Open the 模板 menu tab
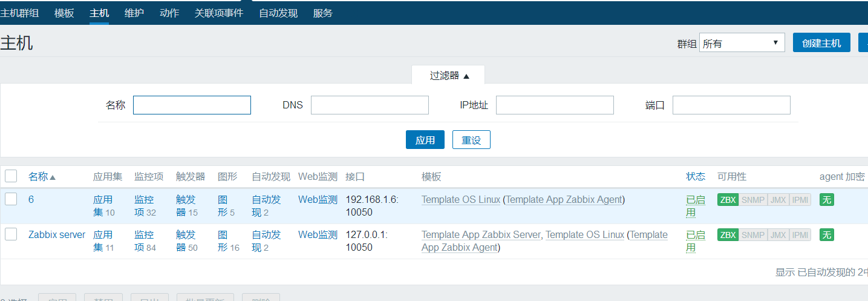This screenshot has height=301, width=868. click(x=64, y=13)
